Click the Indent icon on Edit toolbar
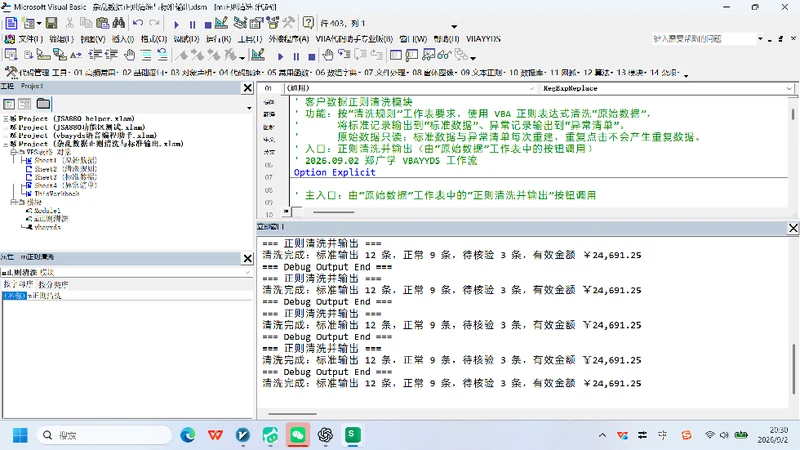The width and height of the screenshot is (800, 450). (x=95, y=55)
